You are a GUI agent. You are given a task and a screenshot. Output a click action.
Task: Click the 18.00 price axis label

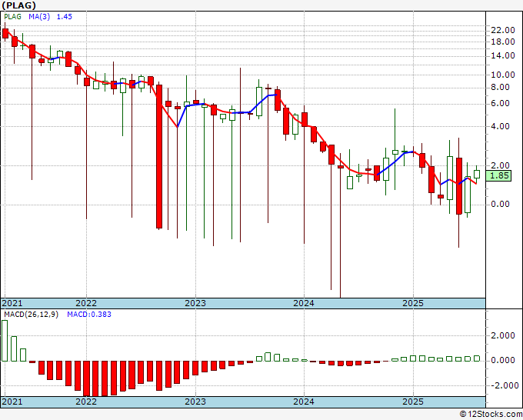click(503, 42)
